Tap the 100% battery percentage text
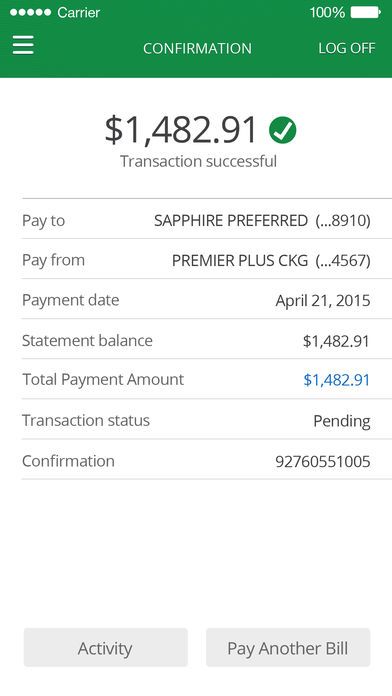Viewport: 392px width, 696px height. pos(327,12)
